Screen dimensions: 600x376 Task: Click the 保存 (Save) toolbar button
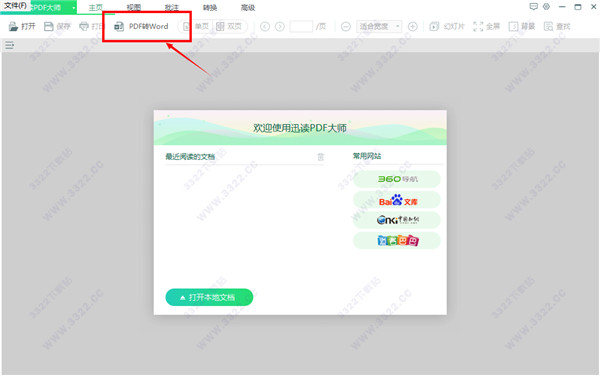point(57,26)
